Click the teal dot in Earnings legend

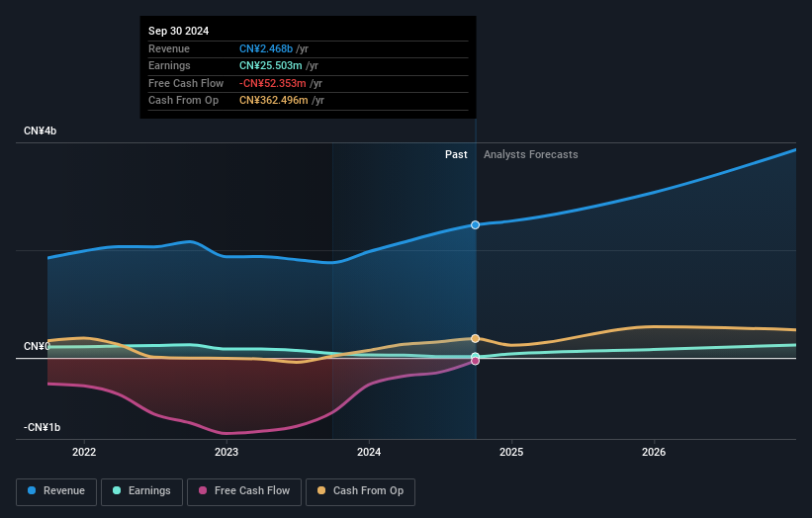click(117, 490)
